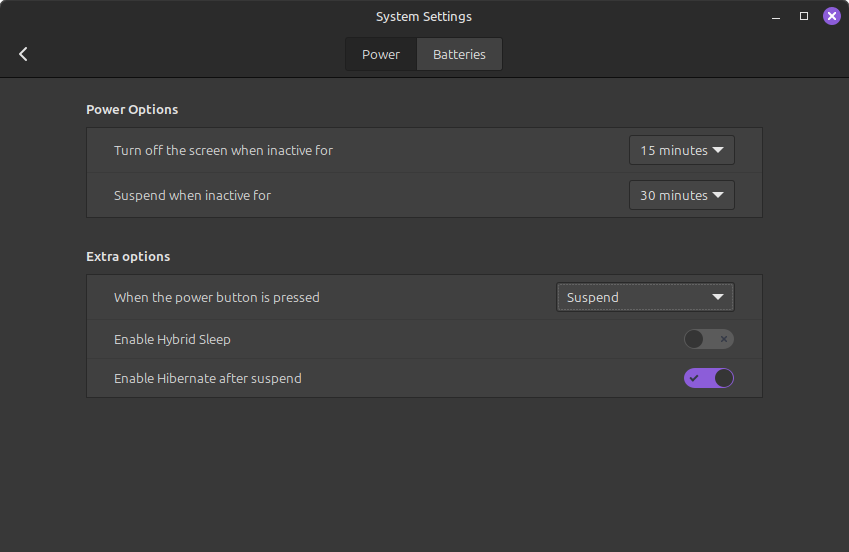Minimize the System Settings window
This screenshot has width=849, height=552.
coord(776,17)
